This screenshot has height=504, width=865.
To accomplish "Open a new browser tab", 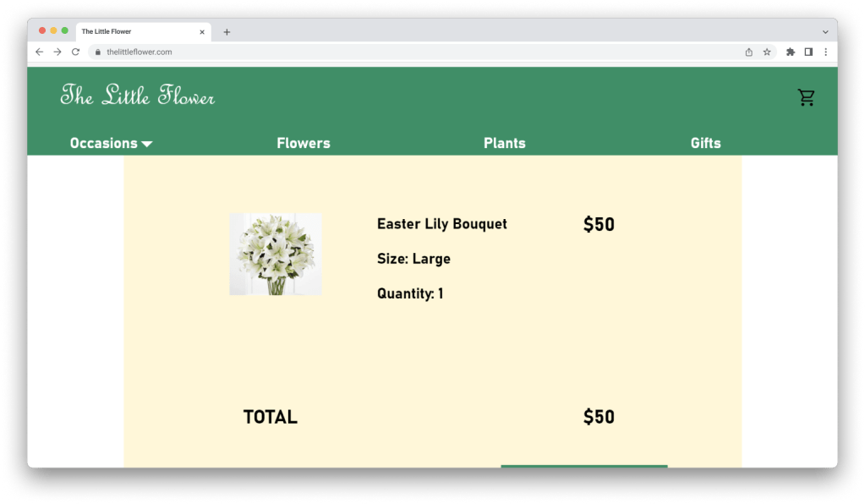I will click(x=227, y=32).
